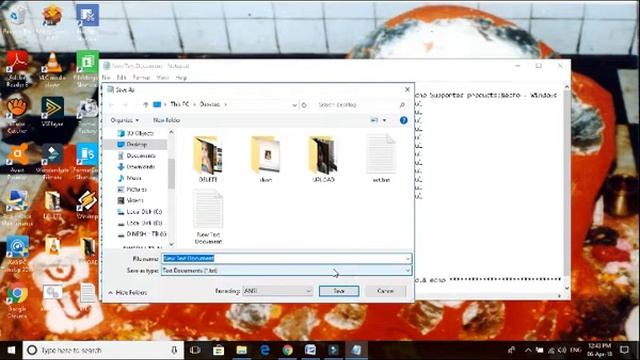Expand the chevron after Desktop in the address bar
The height and width of the screenshot is (360, 640).
[226, 105]
